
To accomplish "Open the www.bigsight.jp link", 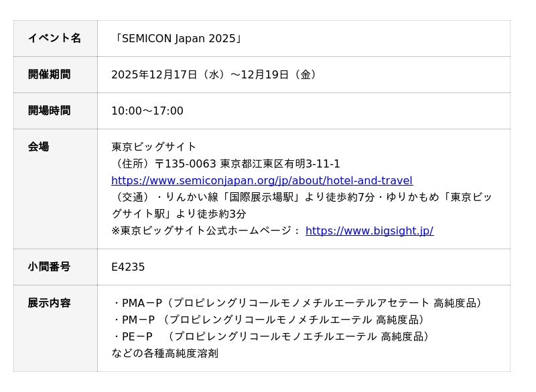I will [369, 231].
